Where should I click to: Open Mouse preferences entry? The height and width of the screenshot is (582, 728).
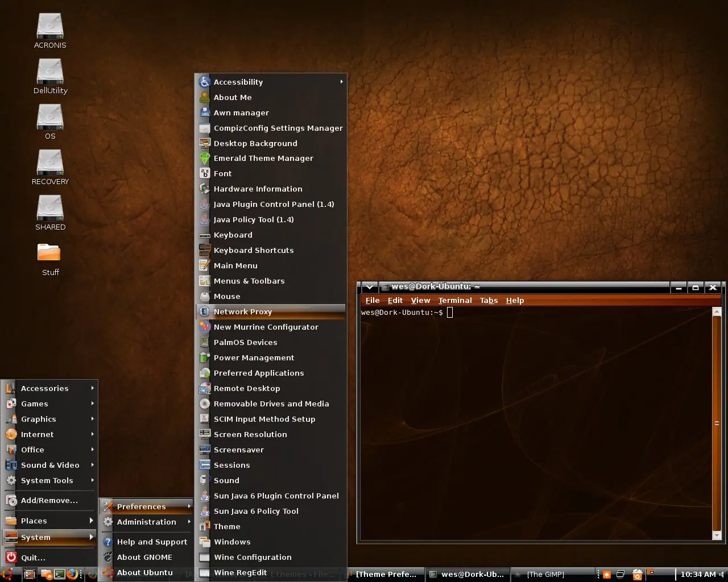pos(271,297)
